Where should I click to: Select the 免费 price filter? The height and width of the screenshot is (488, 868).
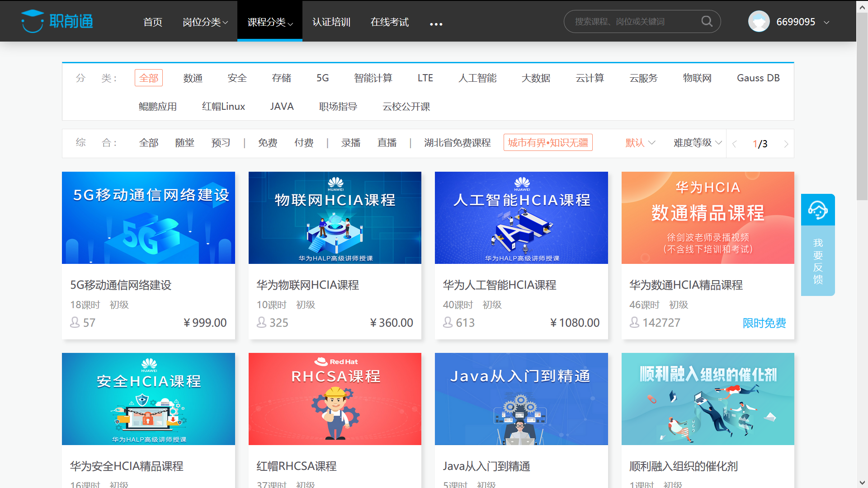(267, 142)
